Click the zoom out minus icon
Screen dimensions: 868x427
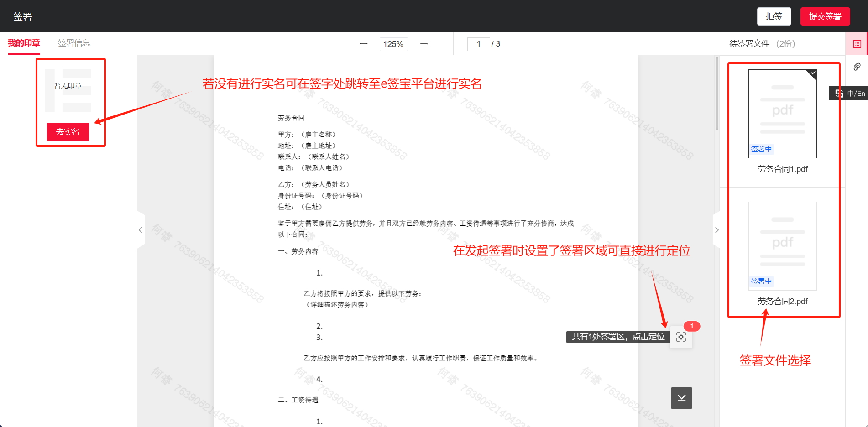[364, 44]
